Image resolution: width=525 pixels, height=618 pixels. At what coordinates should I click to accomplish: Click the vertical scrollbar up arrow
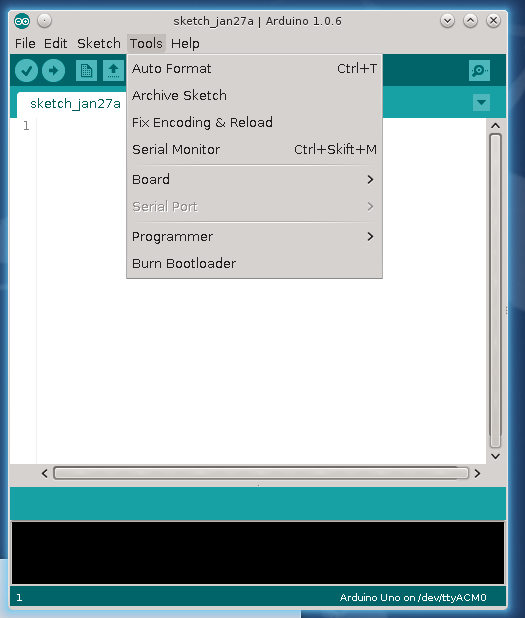coord(495,126)
